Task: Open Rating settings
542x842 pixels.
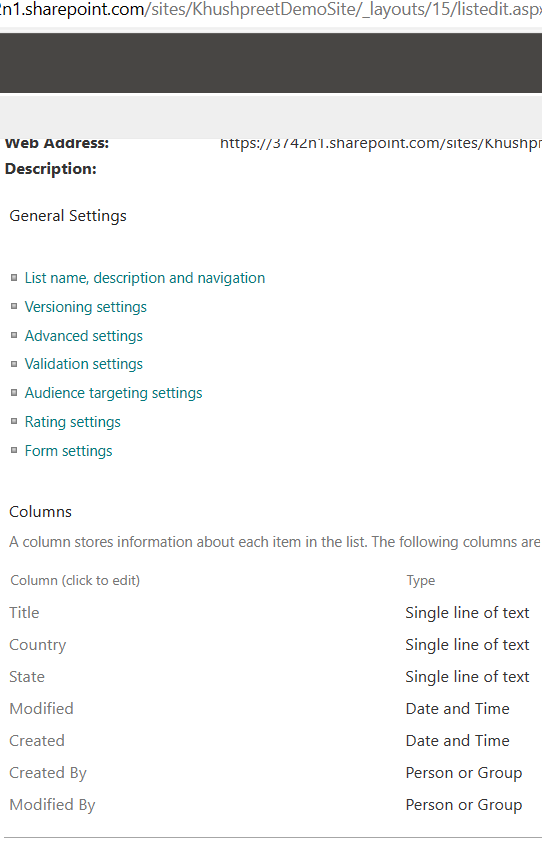Action: [x=73, y=422]
